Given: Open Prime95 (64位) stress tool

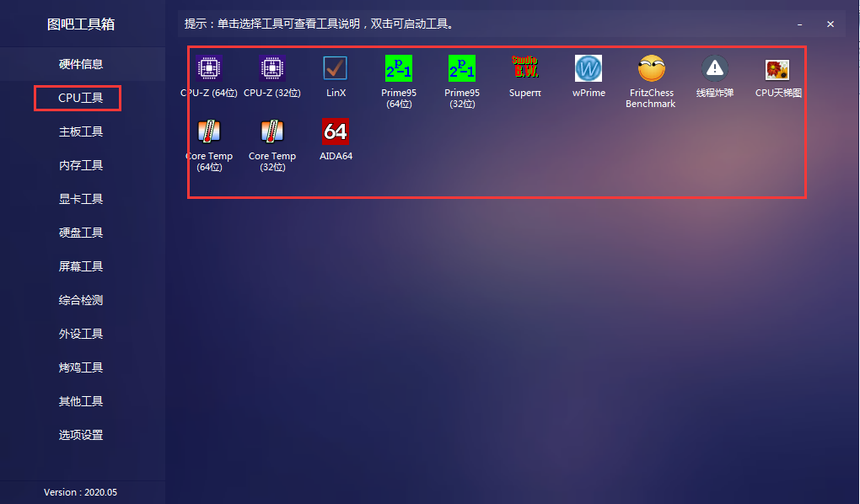Looking at the screenshot, I should pyautogui.click(x=398, y=72).
